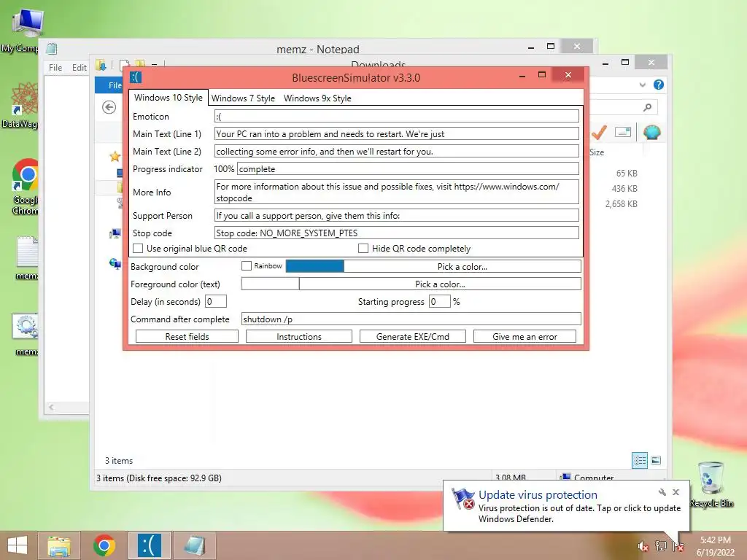This screenshot has width=747, height=560.
Task: Click the Stop code field
Action: click(x=396, y=233)
